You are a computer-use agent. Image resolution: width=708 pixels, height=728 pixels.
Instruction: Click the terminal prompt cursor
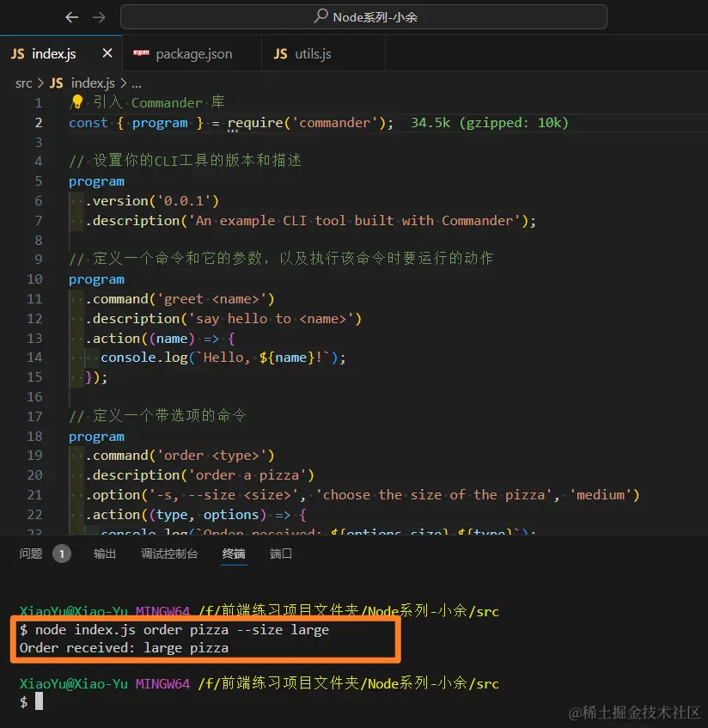click(39, 701)
